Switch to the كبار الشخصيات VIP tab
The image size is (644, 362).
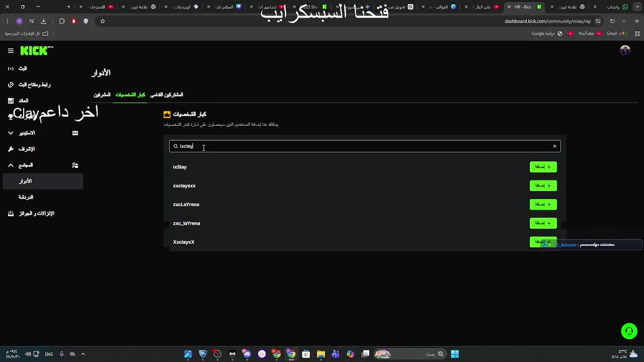point(130,95)
